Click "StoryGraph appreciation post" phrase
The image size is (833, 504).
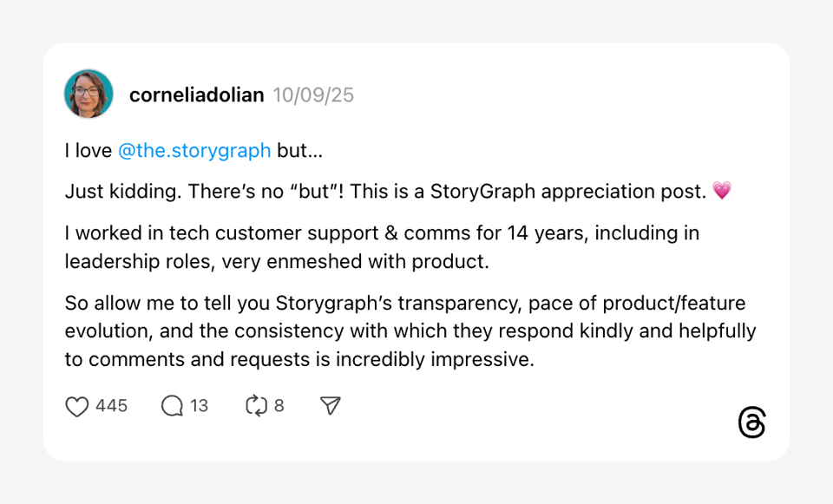coord(567,191)
